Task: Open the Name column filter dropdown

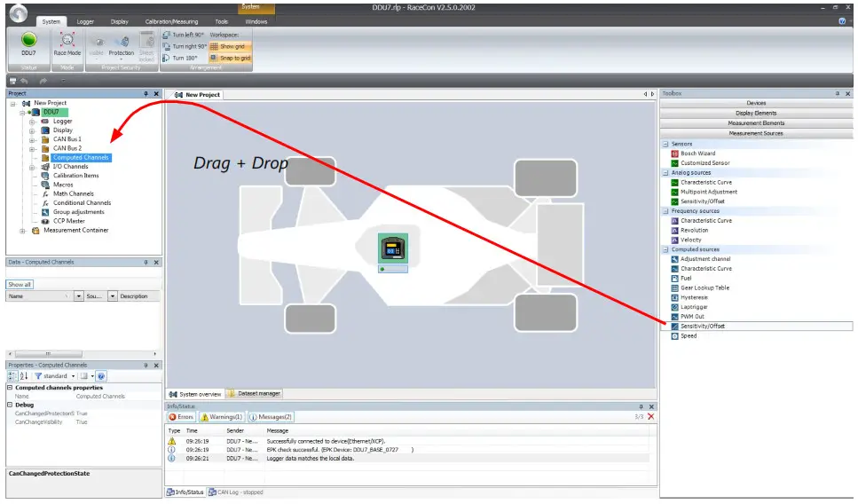Action: click(x=78, y=296)
